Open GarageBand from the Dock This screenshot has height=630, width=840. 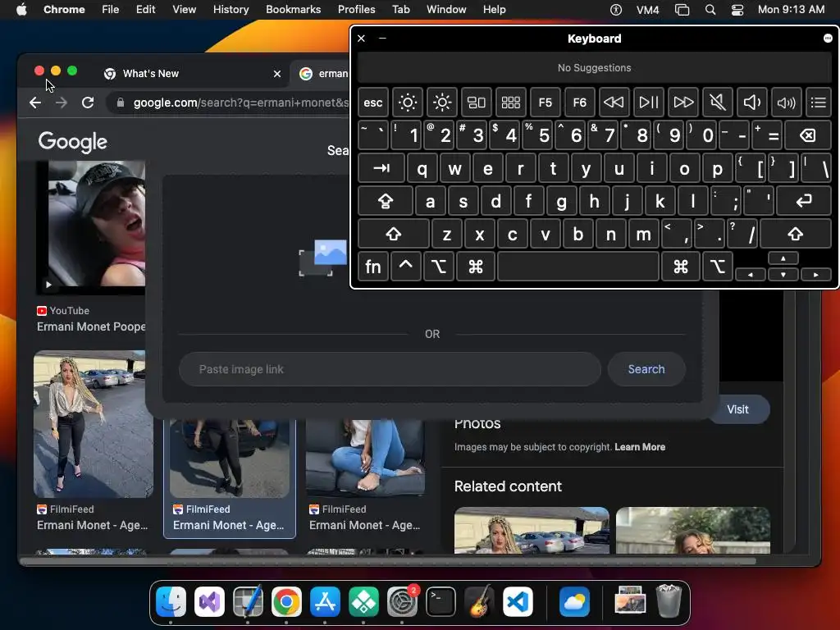(x=479, y=601)
